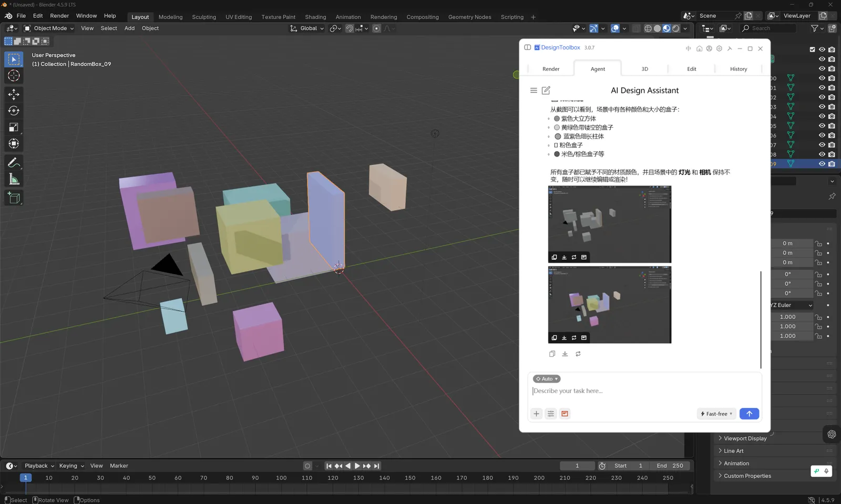Activate the Select Box tool
This screenshot has height=504, width=841.
[x=14, y=59]
